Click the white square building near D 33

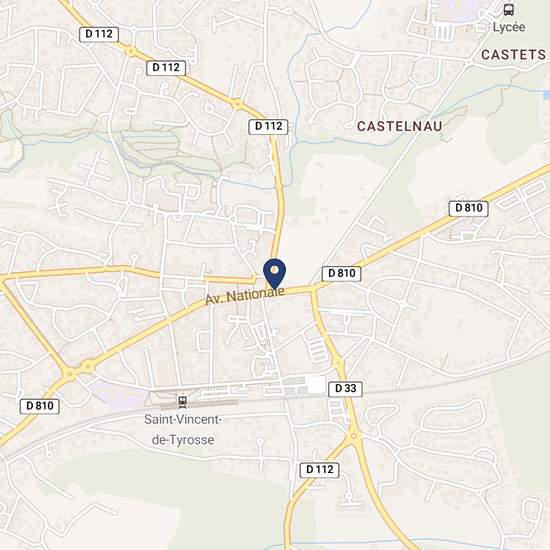click(x=316, y=384)
